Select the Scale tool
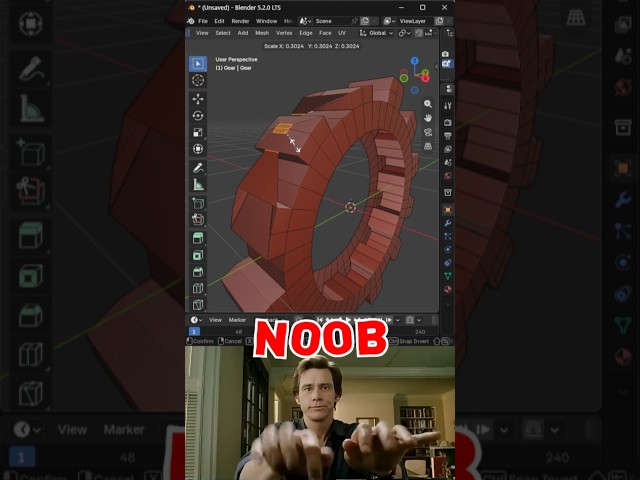The height and width of the screenshot is (480, 640). tap(198, 132)
